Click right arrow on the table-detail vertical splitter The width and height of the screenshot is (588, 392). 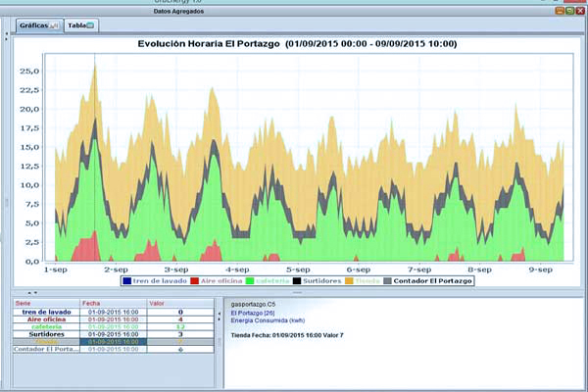tap(219, 319)
